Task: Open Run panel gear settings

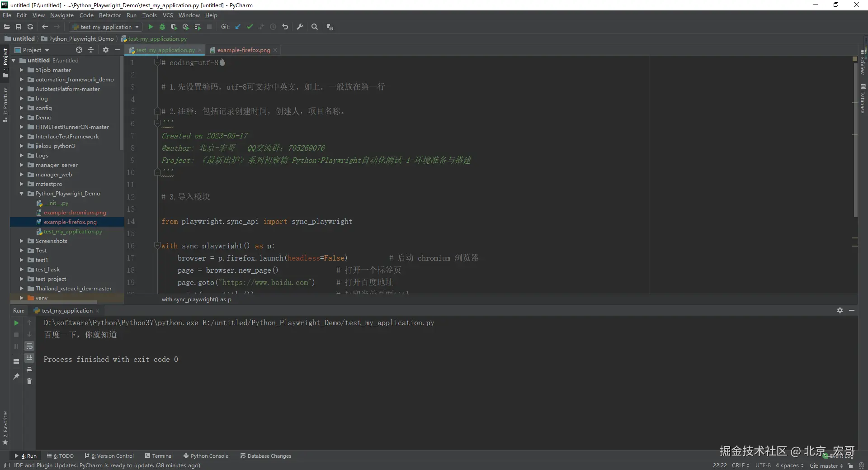Action: click(840, 311)
